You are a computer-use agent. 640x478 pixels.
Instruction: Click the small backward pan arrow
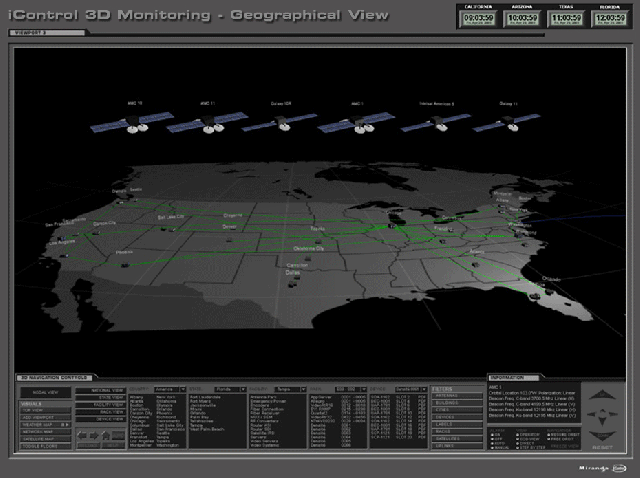[602, 420]
